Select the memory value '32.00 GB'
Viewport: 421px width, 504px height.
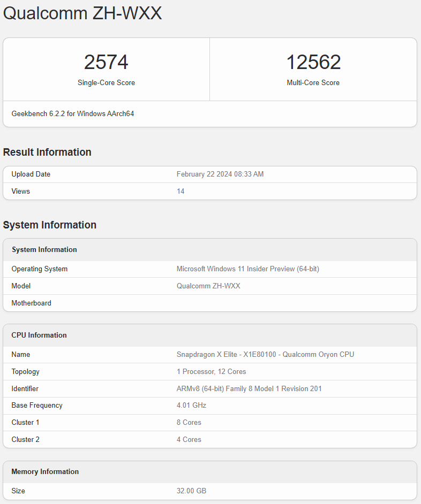(x=192, y=491)
